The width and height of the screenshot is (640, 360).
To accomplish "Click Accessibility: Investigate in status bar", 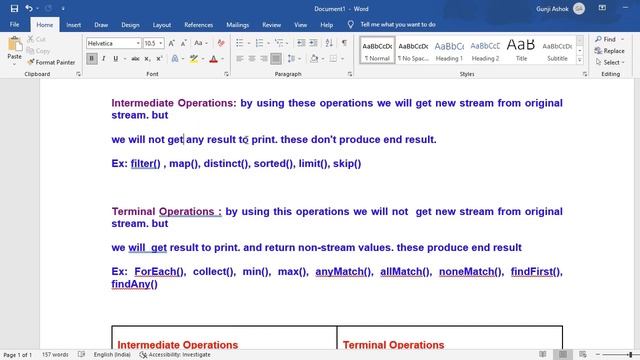I will 175,354.
